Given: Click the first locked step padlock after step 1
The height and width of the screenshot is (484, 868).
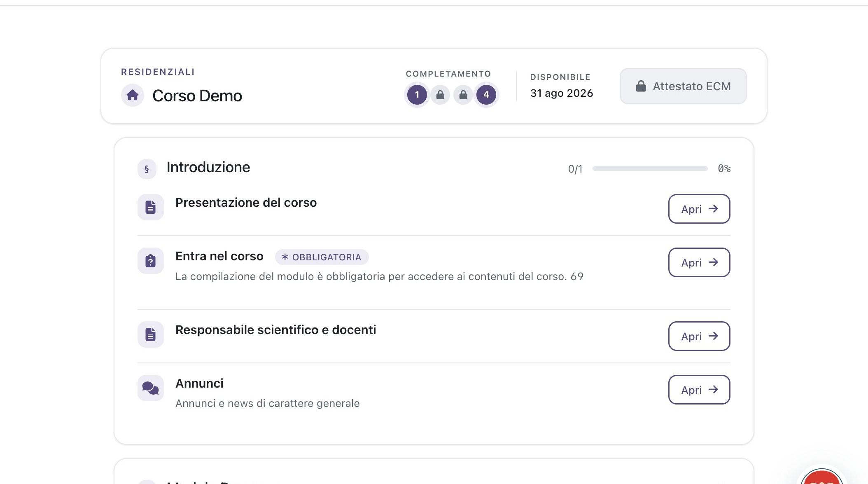Looking at the screenshot, I should (440, 95).
